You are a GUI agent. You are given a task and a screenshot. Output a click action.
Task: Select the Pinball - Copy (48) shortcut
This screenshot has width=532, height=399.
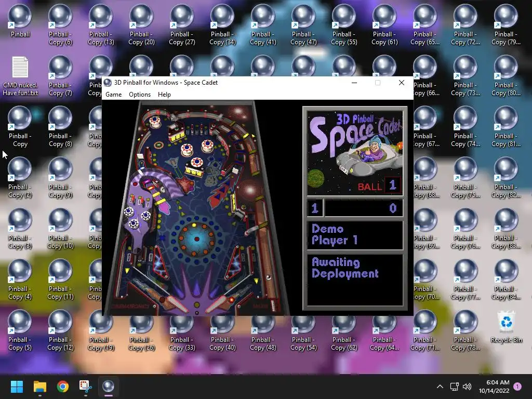(x=263, y=334)
